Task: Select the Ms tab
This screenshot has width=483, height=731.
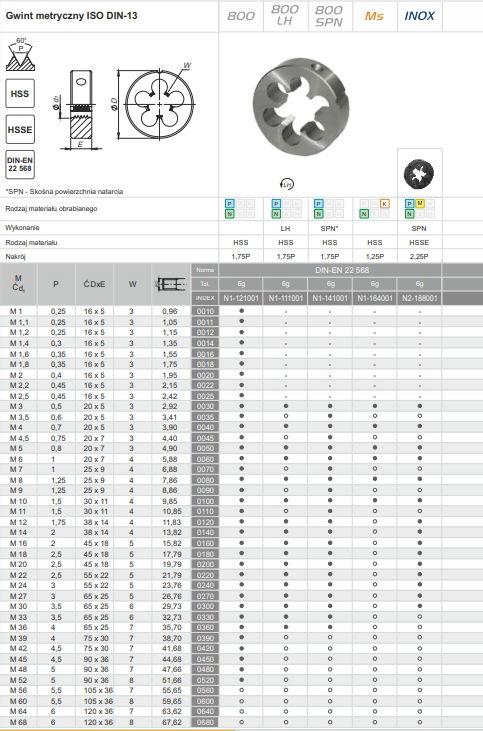Action: coord(374,16)
